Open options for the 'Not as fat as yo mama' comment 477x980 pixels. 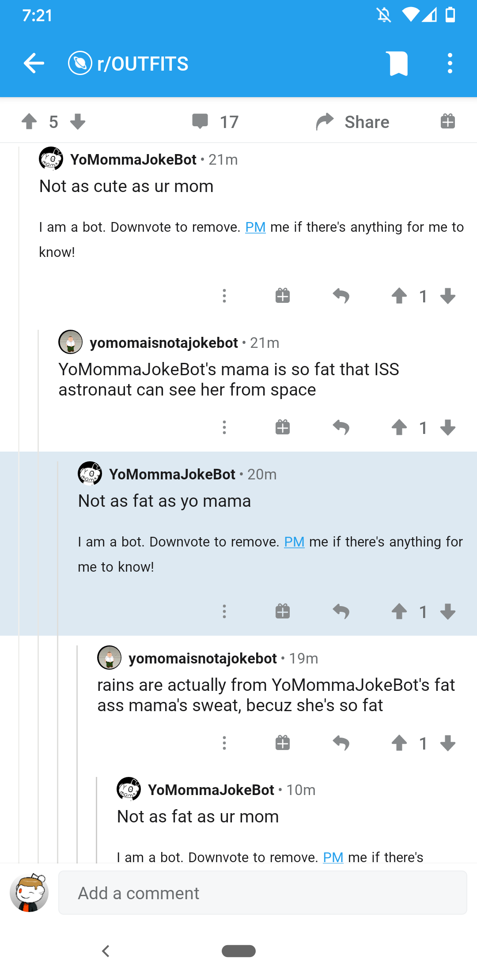pos(224,611)
